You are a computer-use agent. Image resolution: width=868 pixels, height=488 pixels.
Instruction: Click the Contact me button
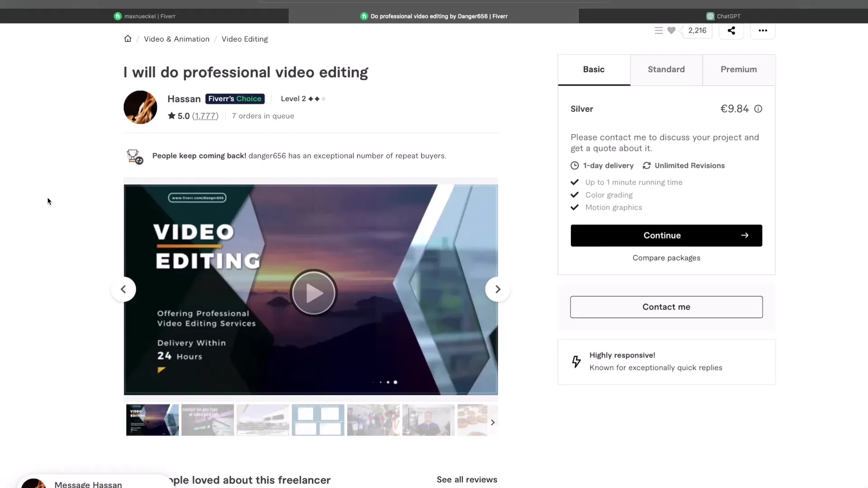666,307
